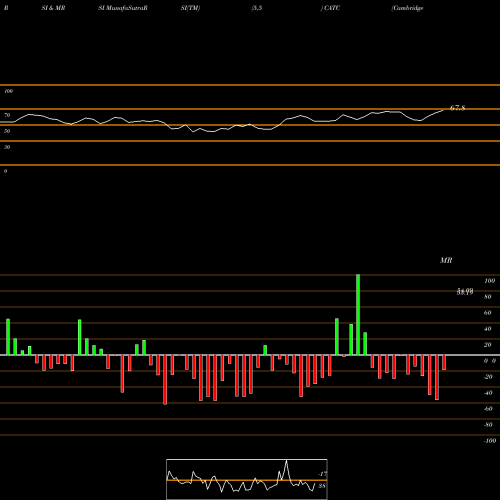Click the ') CATC' ticker text
The image size is (500, 500).
[x=330, y=8]
